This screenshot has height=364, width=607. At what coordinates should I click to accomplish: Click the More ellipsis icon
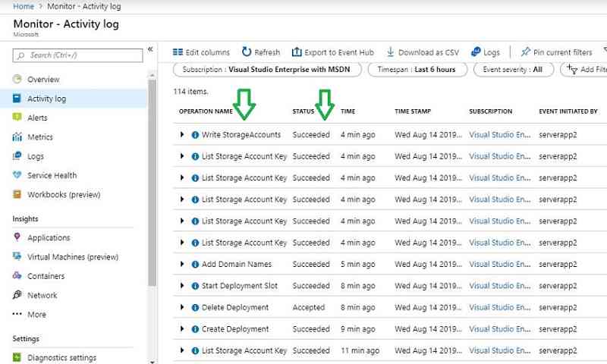click(x=17, y=314)
